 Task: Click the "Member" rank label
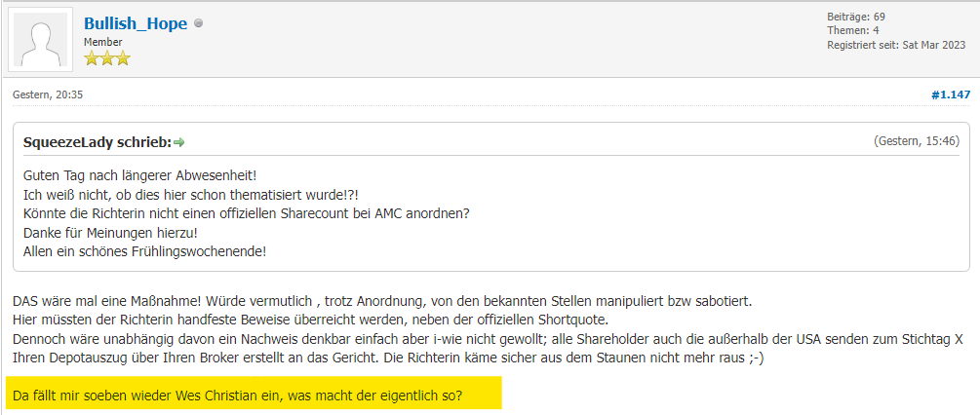click(x=102, y=42)
